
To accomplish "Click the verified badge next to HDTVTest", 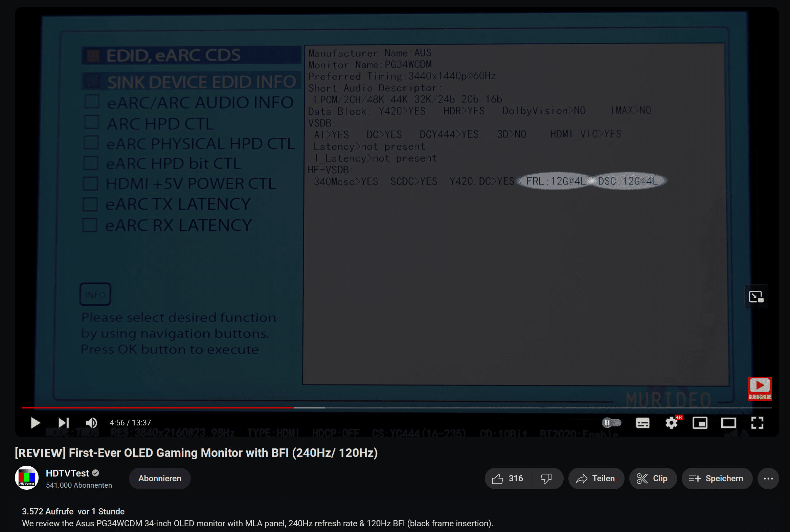I will click(x=96, y=473).
